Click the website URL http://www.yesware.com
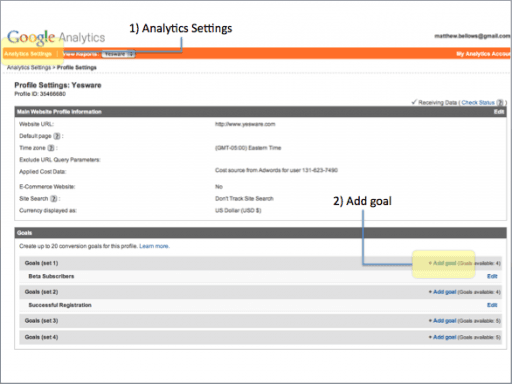 (245, 124)
